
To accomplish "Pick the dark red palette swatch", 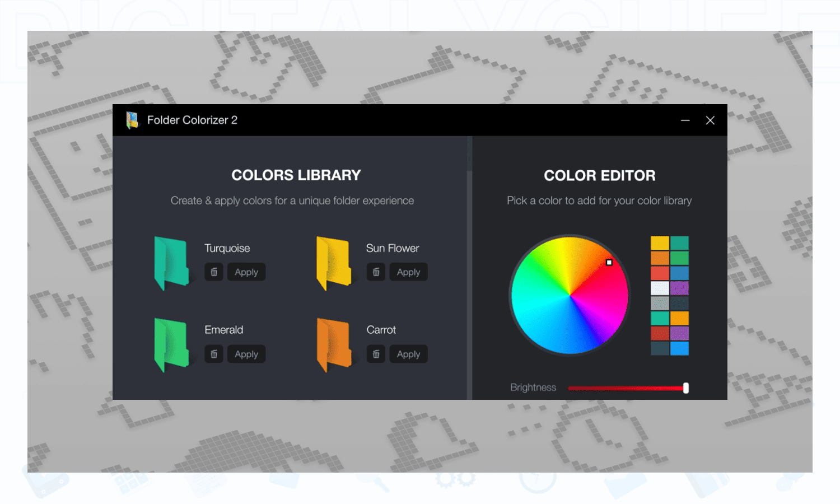I will coord(660,333).
